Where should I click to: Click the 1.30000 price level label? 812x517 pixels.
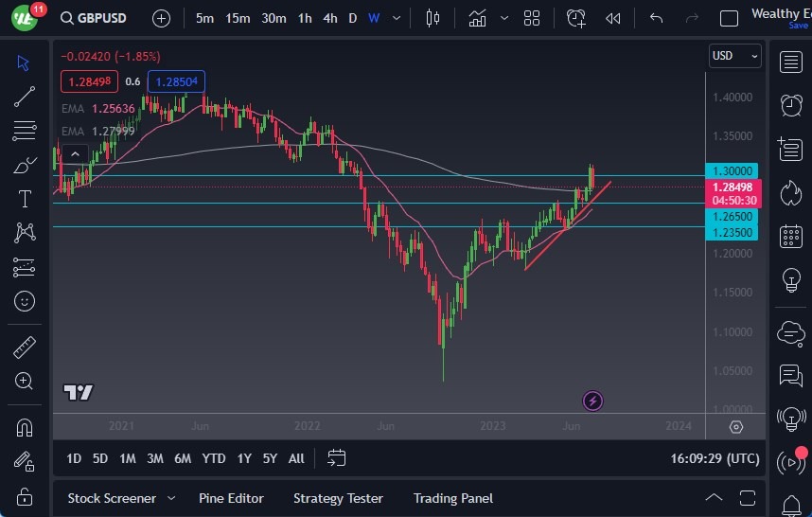[731, 170]
